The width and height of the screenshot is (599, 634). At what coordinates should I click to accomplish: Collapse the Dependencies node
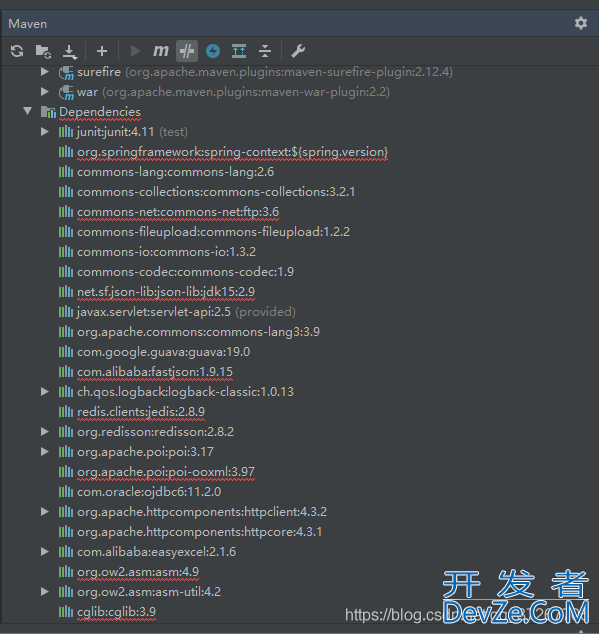point(28,111)
